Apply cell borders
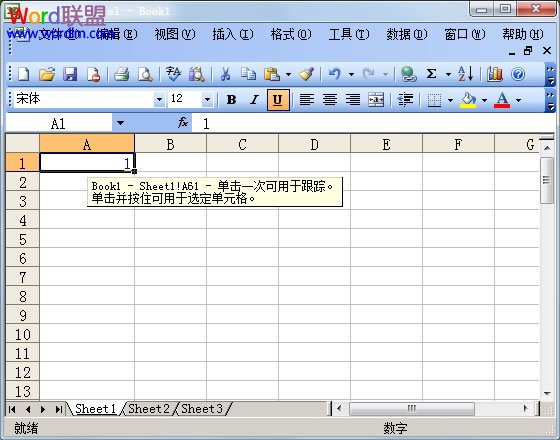The width and height of the screenshot is (560, 440). coord(434,100)
